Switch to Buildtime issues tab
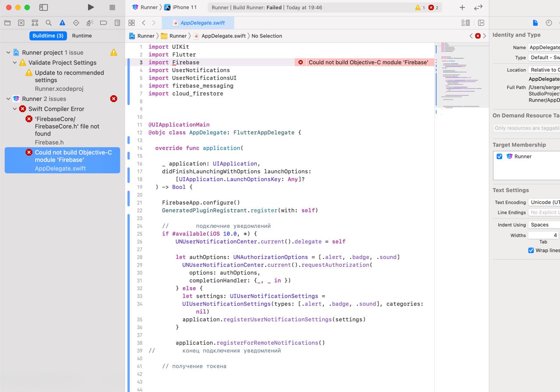560x392 pixels. (48, 36)
